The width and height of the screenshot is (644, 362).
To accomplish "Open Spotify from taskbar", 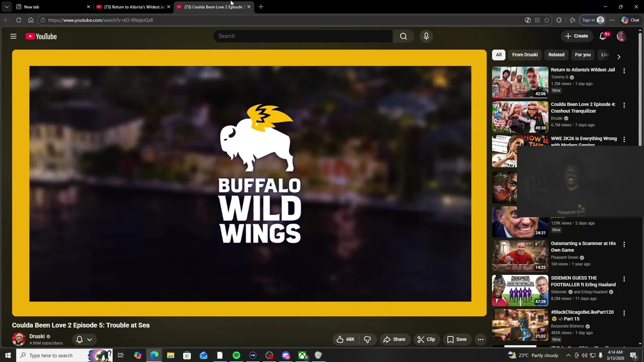I will click(236, 355).
